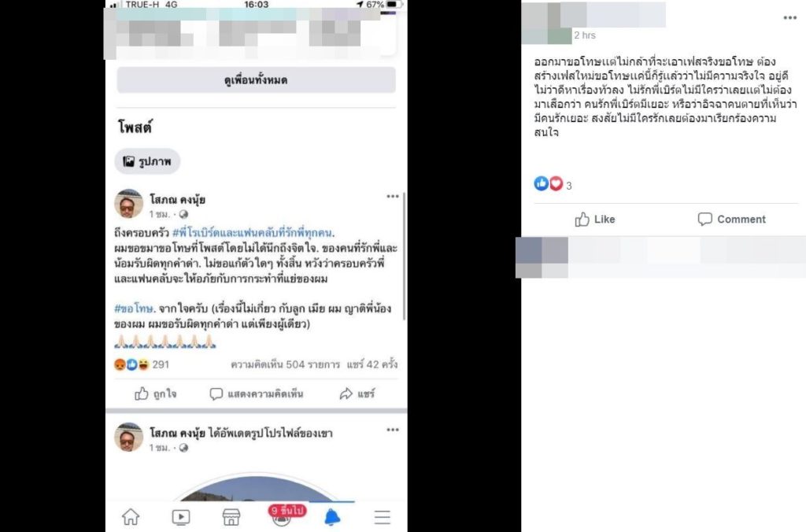Select the รูปภาพ photos filter chip
This screenshot has width=806, height=532.
(x=147, y=161)
